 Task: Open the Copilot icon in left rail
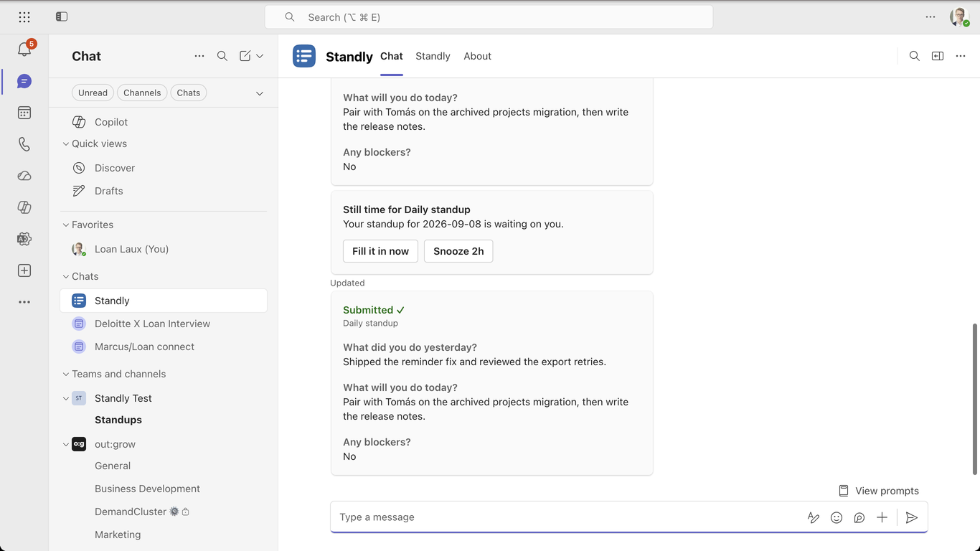click(24, 207)
